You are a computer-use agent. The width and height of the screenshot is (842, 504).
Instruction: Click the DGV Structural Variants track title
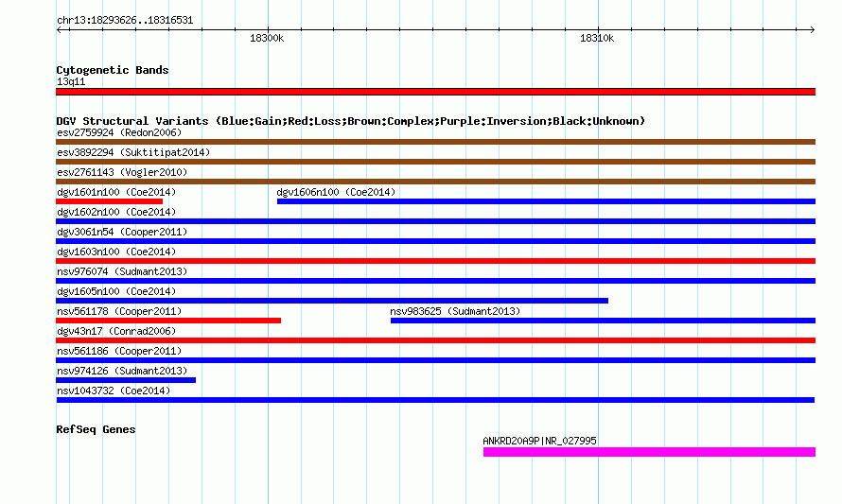[x=350, y=121]
